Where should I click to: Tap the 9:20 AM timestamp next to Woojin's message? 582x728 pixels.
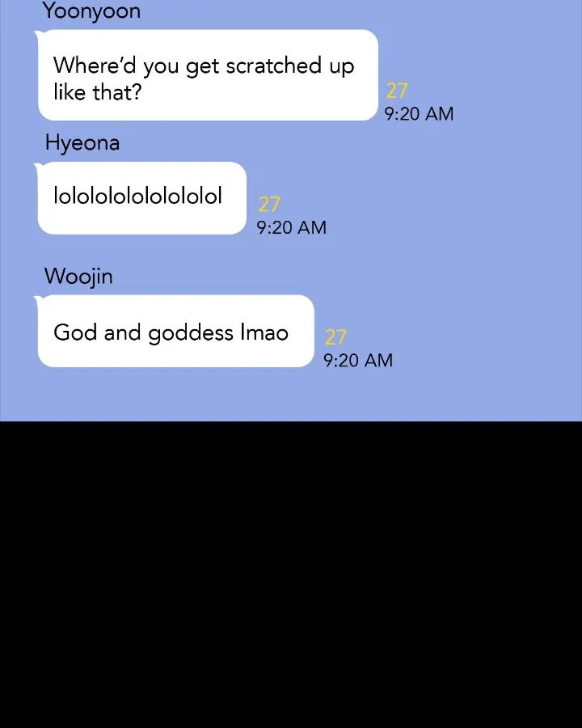(358, 360)
